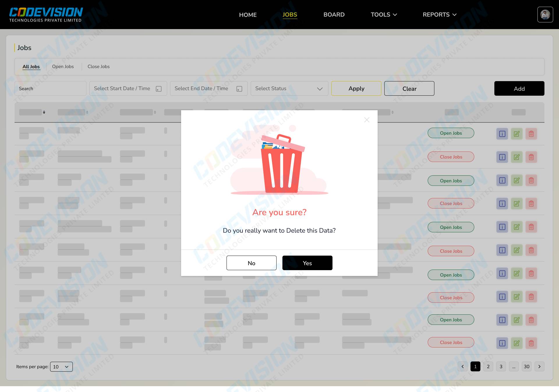Screen dimensions: 559x392
Task: Switch to the Close Jobs tab
Action: [98, 67]
